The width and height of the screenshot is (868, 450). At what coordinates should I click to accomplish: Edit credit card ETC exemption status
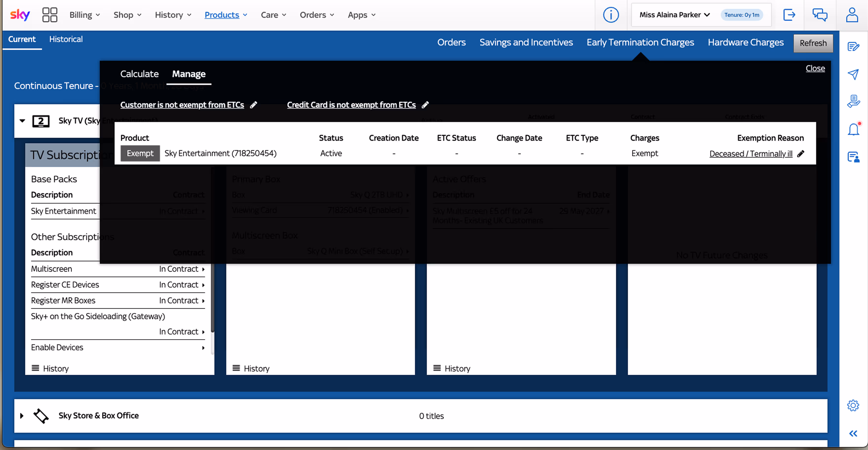(x=425, y=105)
